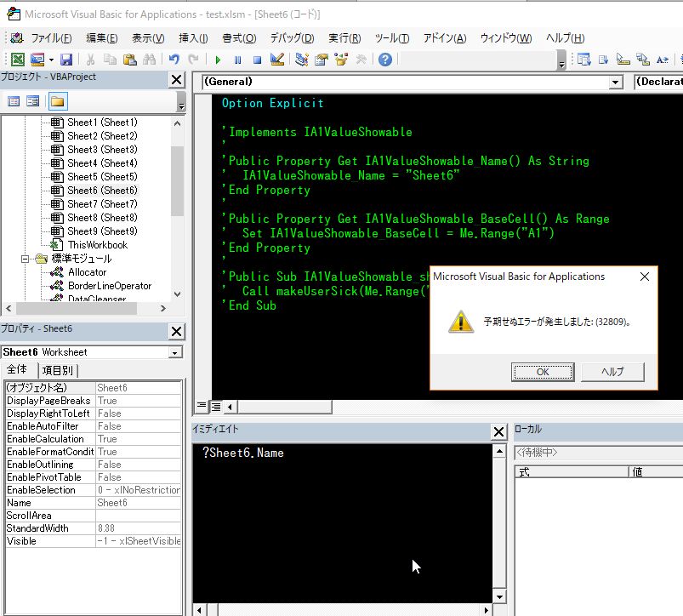Open the dropdown arrow beside Insert UserForm

[x=51, y=60]
